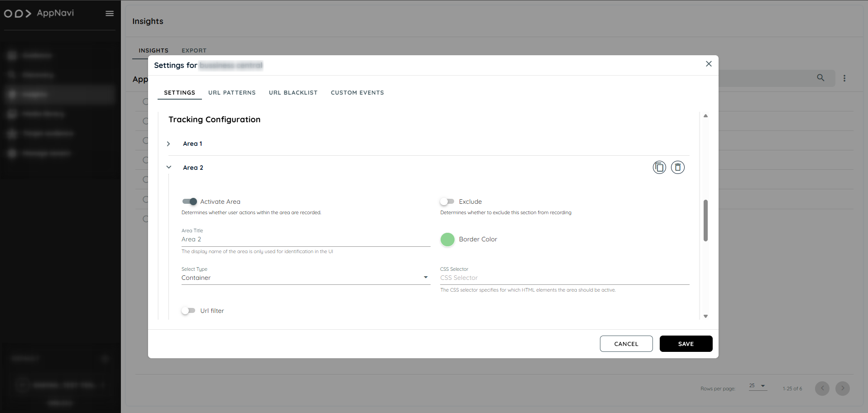Viewport: 868px width, 413px height.
Task: Open the Export tab in background page
Action: point(194,50)
